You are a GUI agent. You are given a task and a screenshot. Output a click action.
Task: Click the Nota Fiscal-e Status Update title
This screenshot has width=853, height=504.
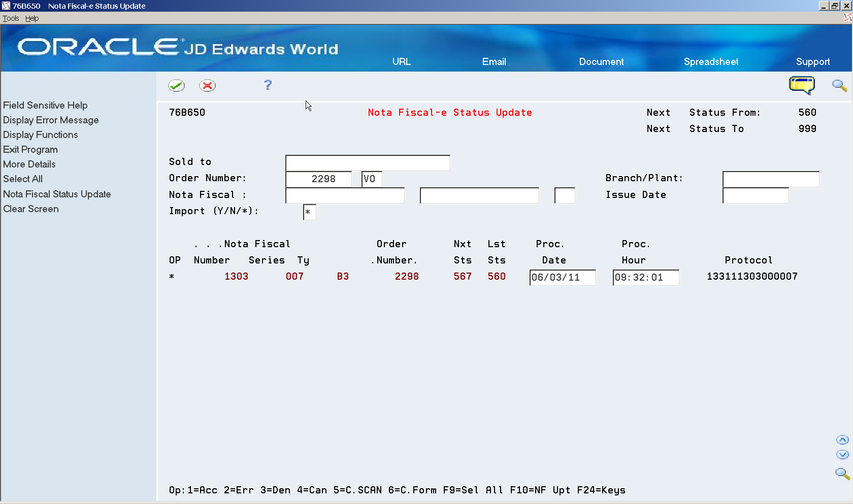coord(450,113)
